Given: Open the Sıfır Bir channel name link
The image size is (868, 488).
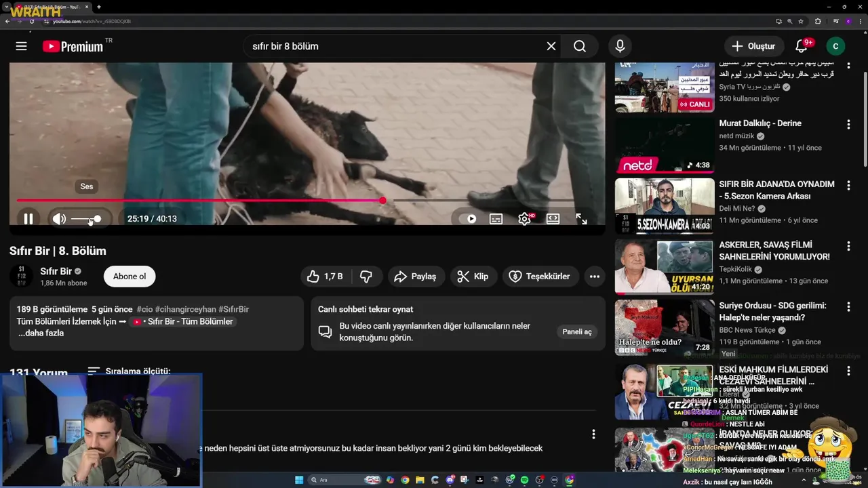Looking at the screenshot, I should (x=56, y=271).
